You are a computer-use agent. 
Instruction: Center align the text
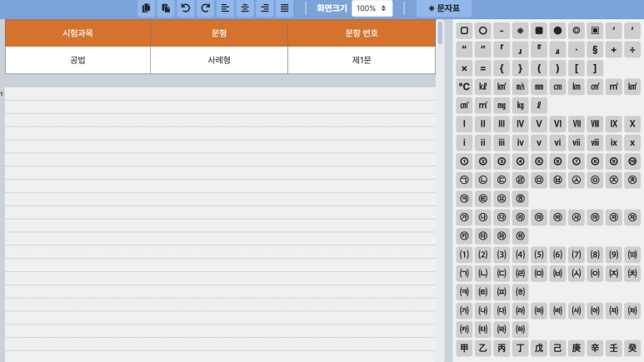pyautogui.click(x=245, y=8)
